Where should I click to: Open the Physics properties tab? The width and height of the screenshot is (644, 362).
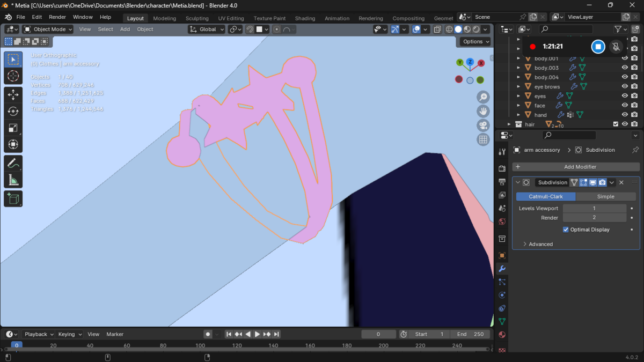(502, 295)
